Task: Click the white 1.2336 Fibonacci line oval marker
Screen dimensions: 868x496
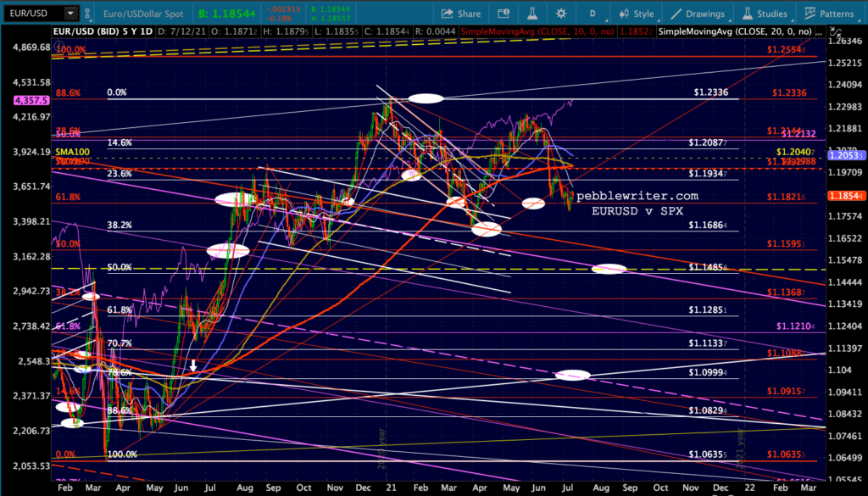Action: click(x=426, y=98)
